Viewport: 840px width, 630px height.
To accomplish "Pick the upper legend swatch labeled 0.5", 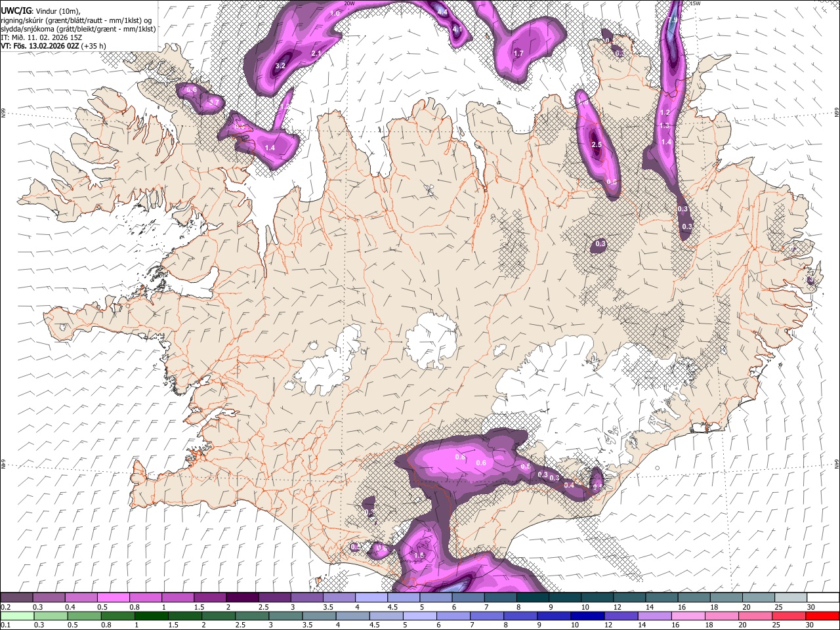I will (113, 598).
